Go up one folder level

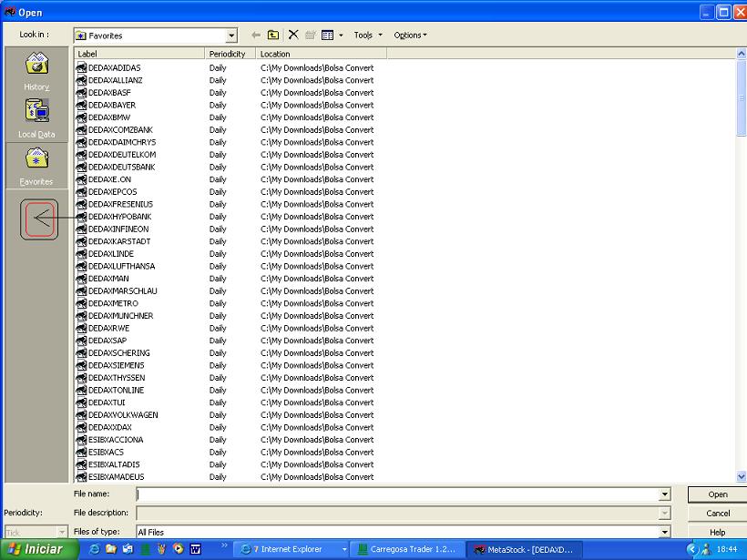click(273, 36)
